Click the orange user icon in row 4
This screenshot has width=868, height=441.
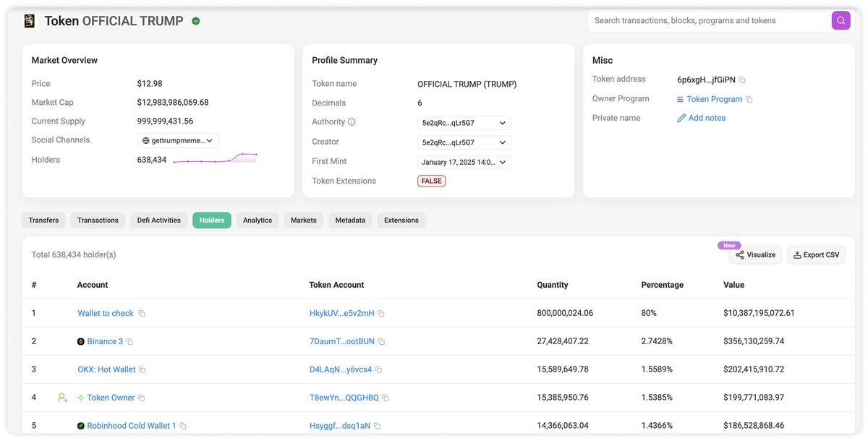[62, 398]
